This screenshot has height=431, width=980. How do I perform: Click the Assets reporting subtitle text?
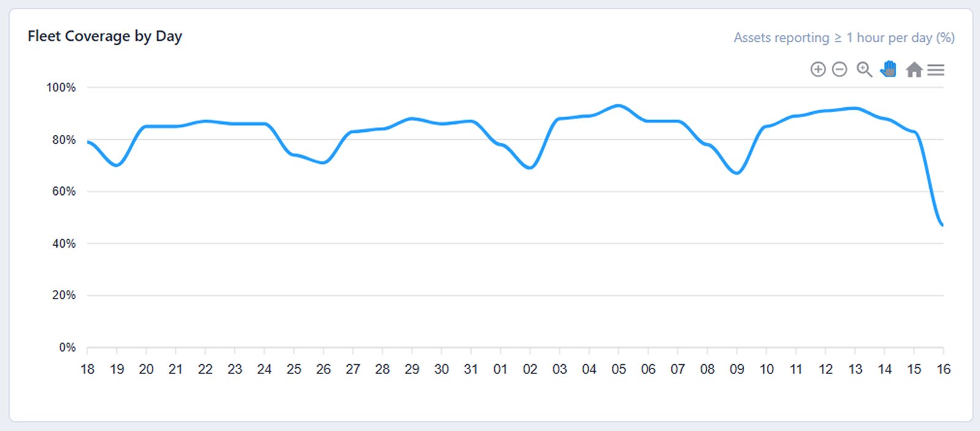pyautogui.click(x=843, y=38)
